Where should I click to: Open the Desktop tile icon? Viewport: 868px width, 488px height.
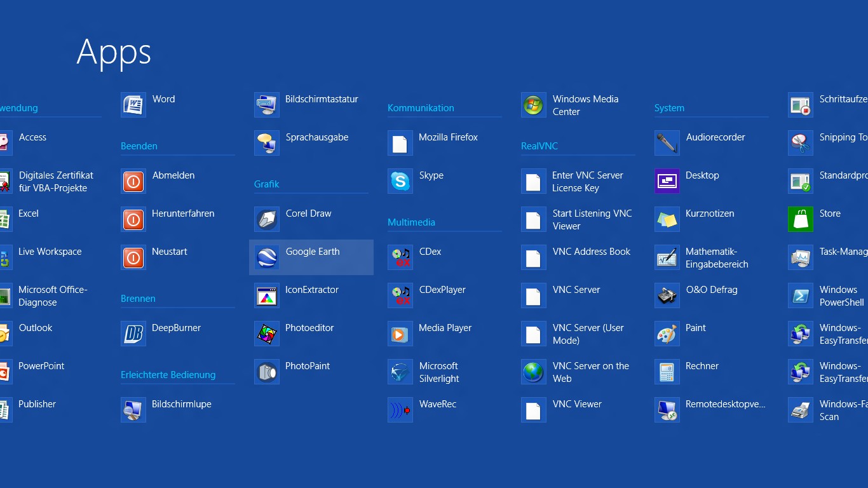[667, 181]
